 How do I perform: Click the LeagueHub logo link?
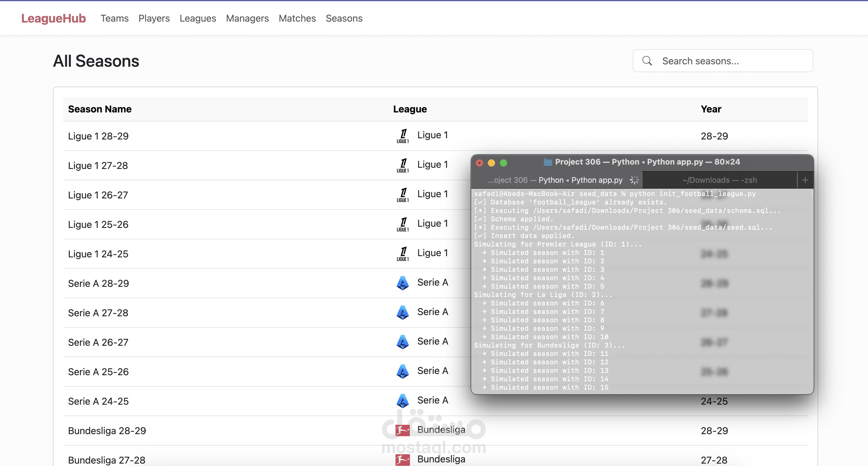pos(54,18)
